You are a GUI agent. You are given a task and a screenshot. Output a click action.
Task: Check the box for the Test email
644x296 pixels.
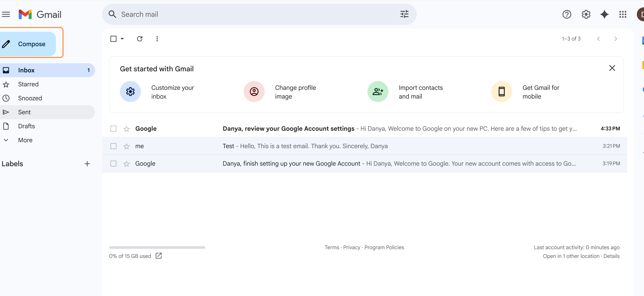click(113, 146)
